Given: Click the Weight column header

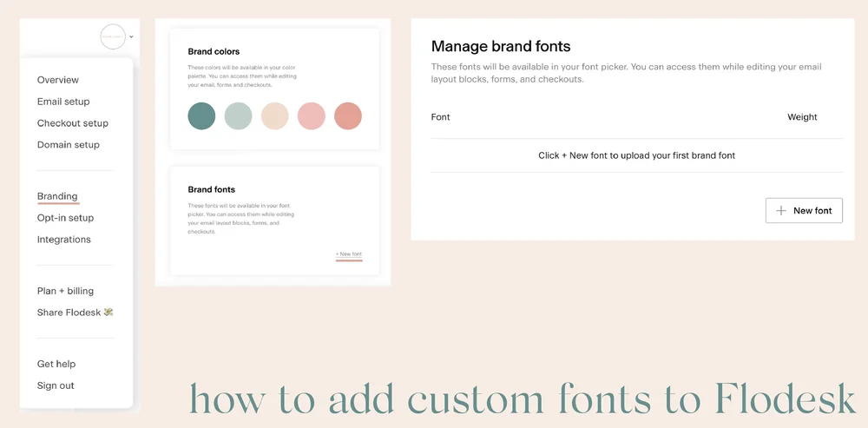Looking at the screenshot, I should [x=803, y=117].
